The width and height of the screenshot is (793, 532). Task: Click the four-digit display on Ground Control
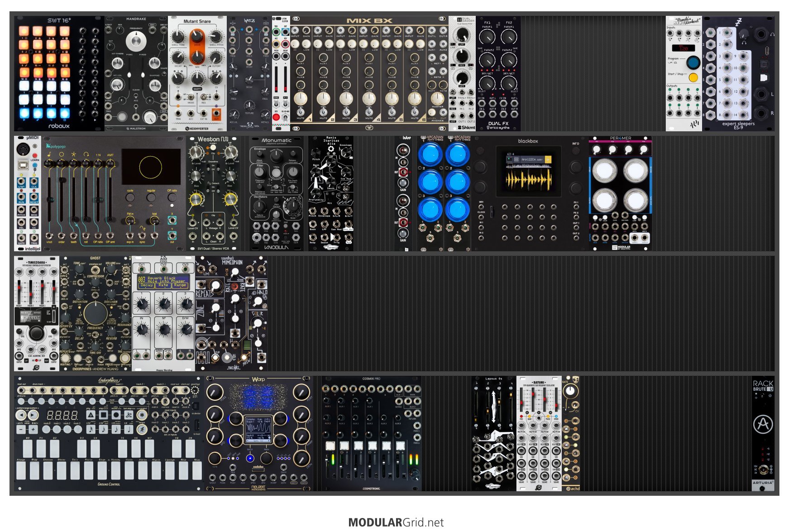62,415
